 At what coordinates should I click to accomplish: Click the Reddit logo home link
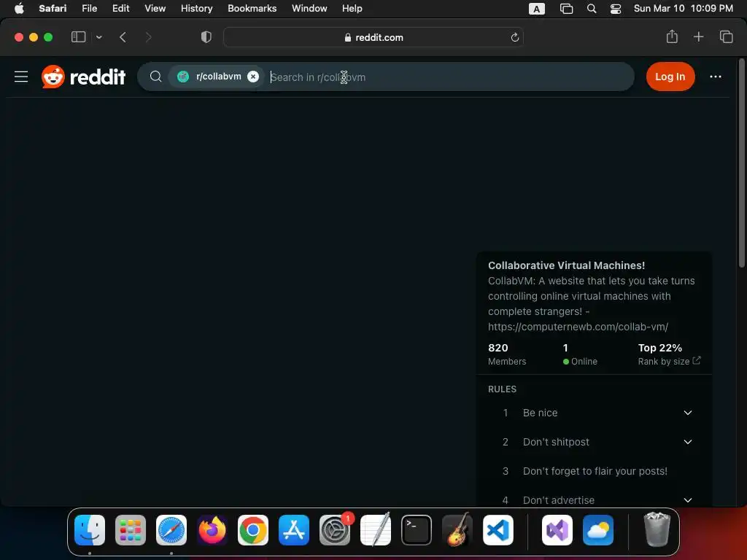[x=83, y=77]
